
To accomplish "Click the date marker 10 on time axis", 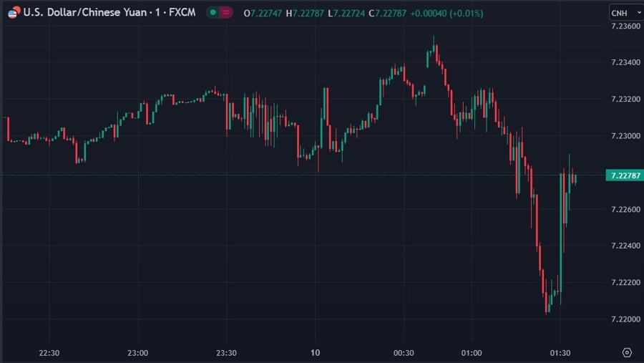I will tap(315, 353).
